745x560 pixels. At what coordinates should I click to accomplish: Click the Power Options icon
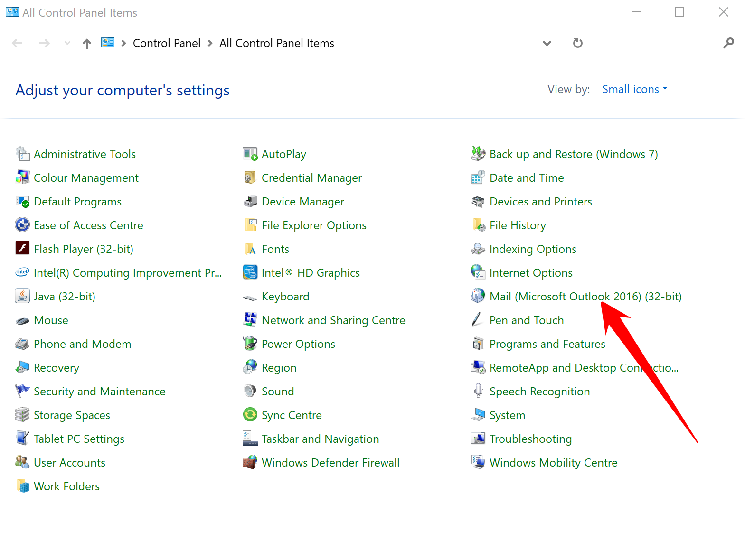250,343
